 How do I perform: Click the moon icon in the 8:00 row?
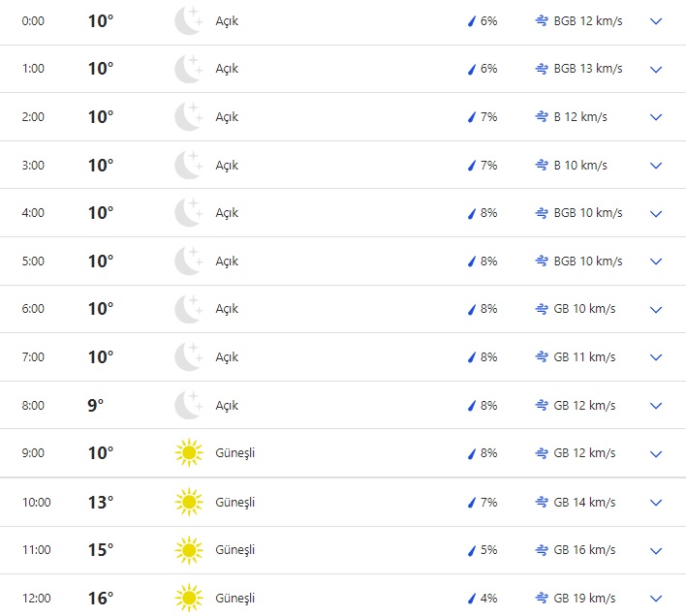[x=188, y=406]
